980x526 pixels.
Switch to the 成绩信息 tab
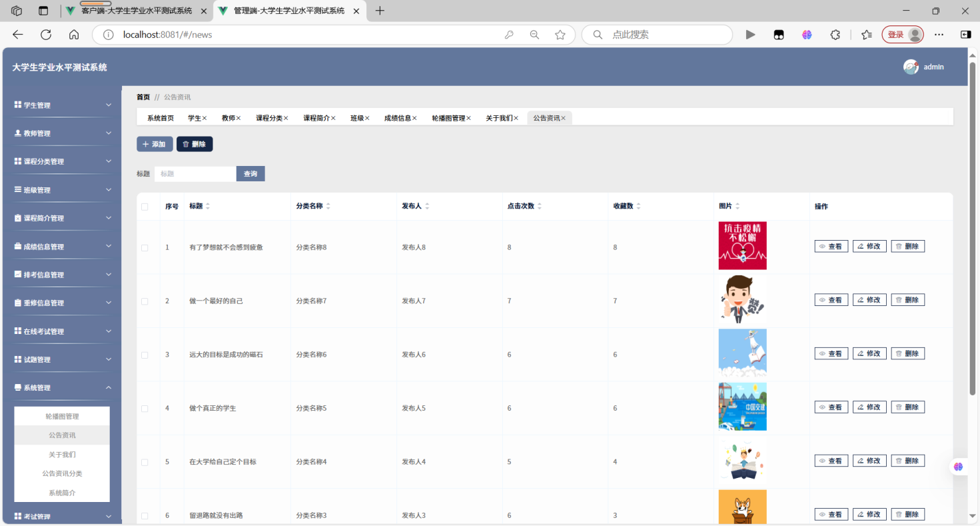(x=398, y=118)
